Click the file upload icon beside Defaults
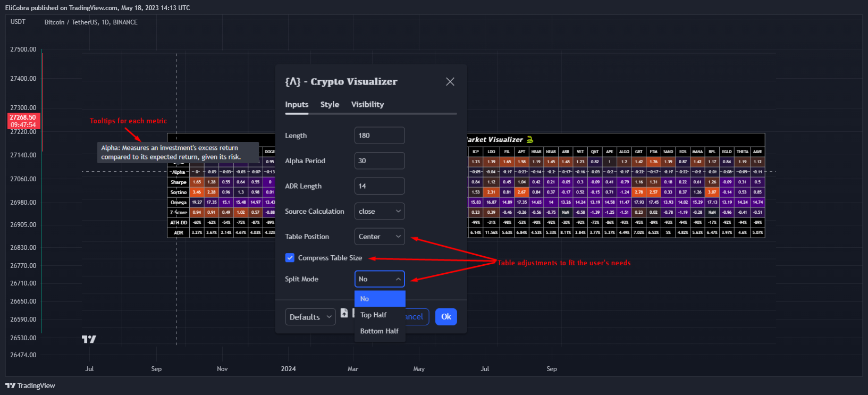Image resolution: width=868 pixels, height=395 pixels. point(344,313)
